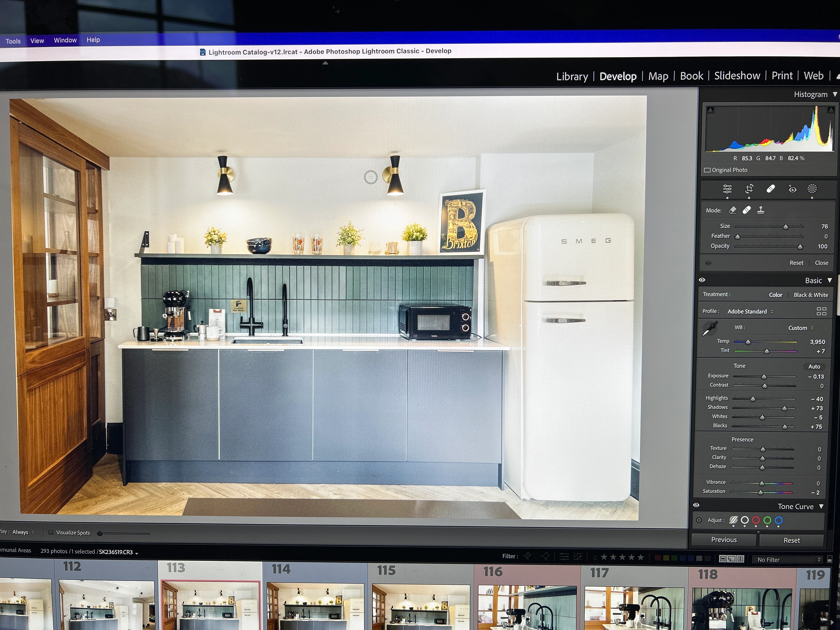Enable the Visualize Spots checkbox
This screenshot has width=840, height=630.
click(x=51, y=532)
